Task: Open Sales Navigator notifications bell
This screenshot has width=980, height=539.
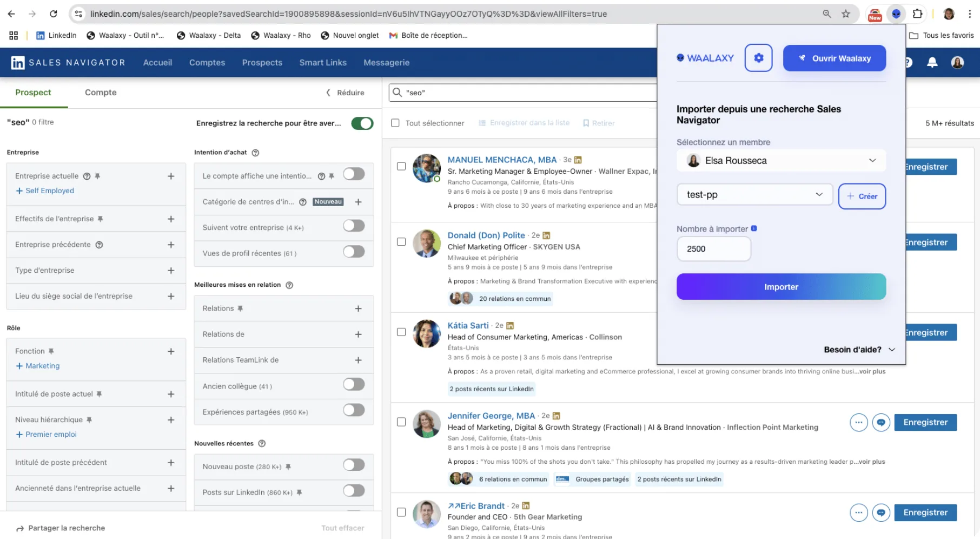Action: (932, 63)
